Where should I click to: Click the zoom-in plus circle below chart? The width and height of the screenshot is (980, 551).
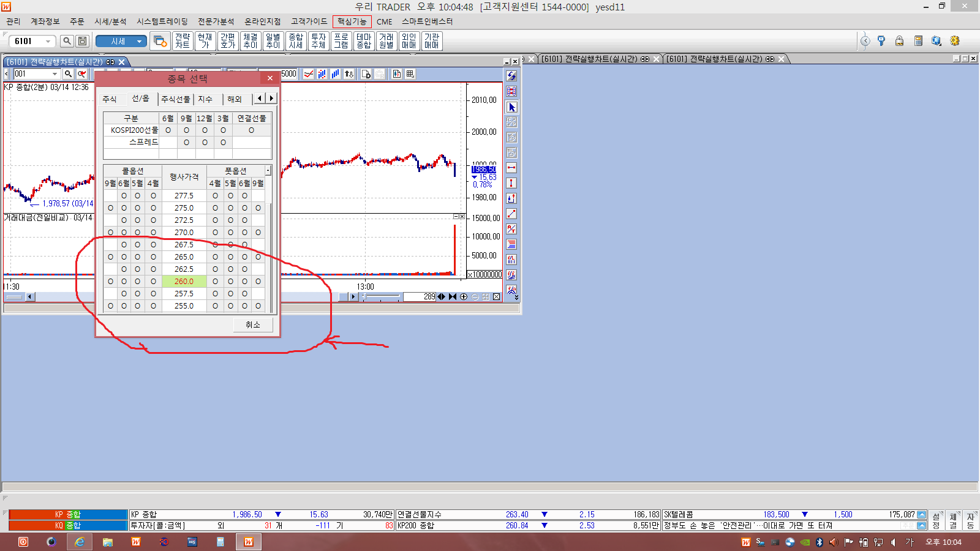click(x=464, y=297)
